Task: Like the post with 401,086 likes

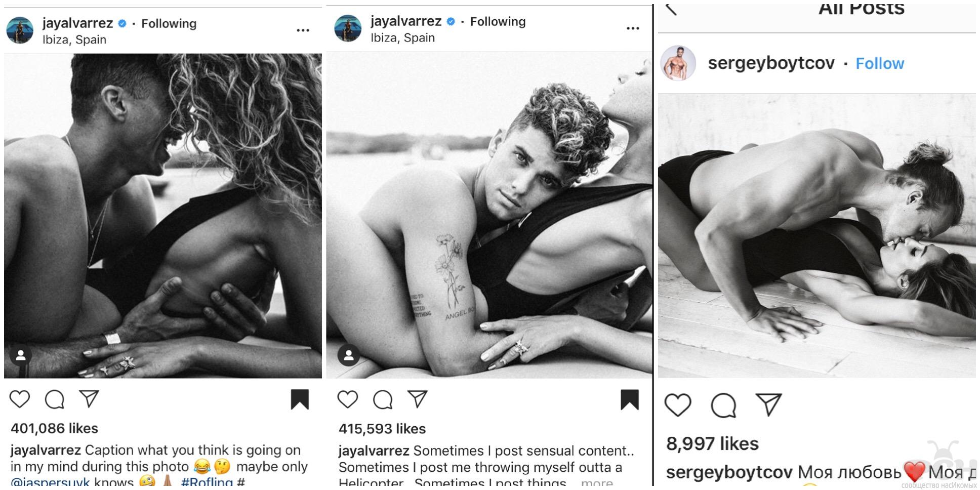Action: coord(20,399)
